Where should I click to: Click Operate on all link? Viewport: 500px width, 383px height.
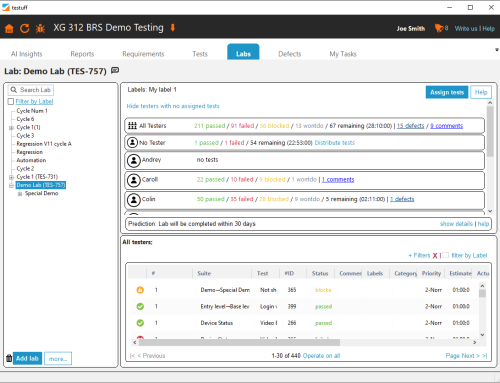(x=321, y=356)
